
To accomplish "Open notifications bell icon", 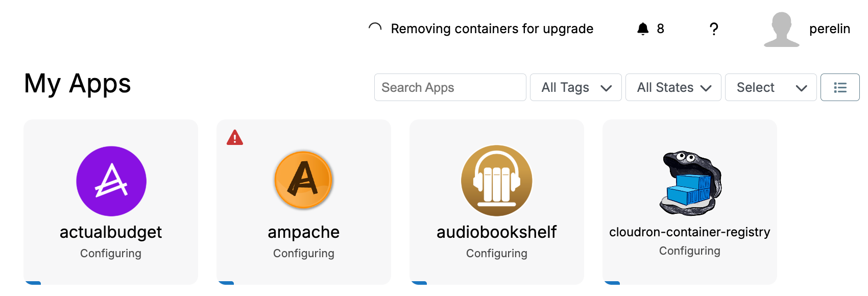I will pyautogui.click(x=643, y=29).
